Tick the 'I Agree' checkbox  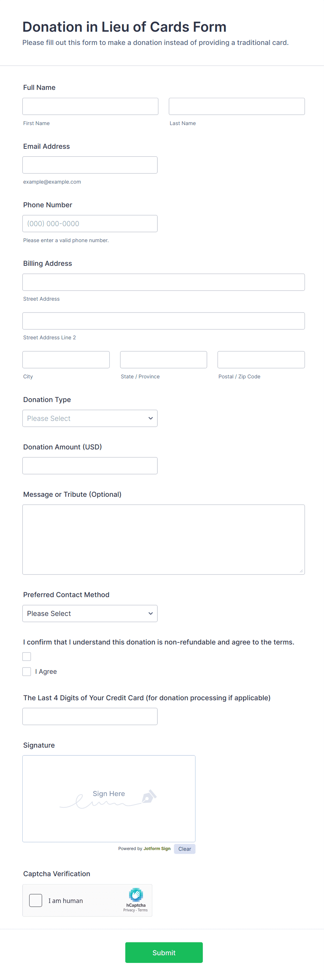click(x=26, y=671)
